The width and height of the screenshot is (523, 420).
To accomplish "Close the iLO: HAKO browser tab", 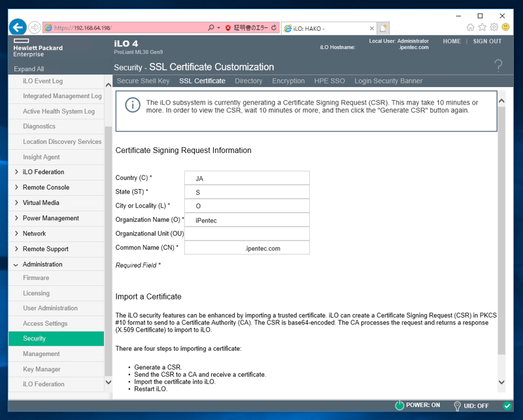I will coord(372,28).
